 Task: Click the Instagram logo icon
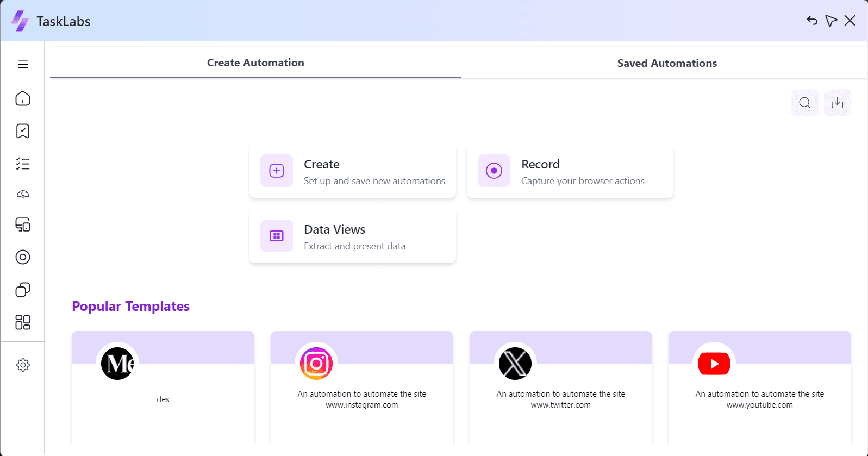316,364
